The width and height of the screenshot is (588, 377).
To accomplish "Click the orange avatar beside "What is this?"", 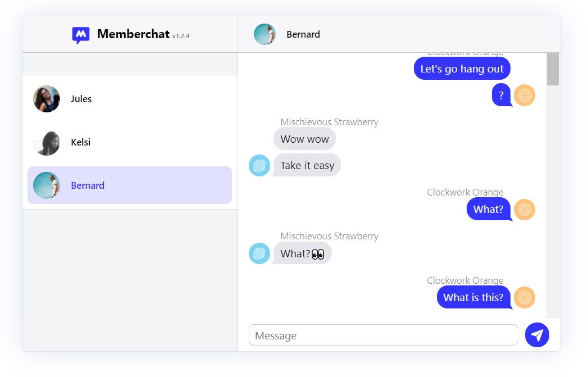I will 525,298.
